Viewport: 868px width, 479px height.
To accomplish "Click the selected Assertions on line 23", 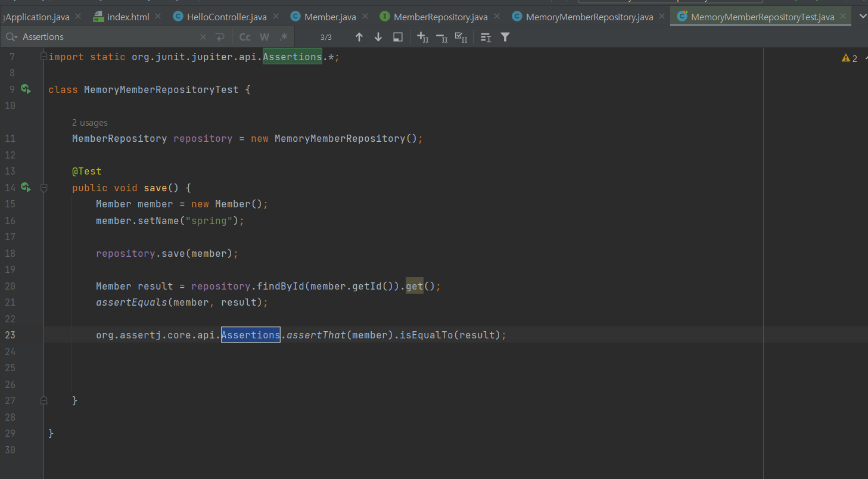I will pos(251,335).
